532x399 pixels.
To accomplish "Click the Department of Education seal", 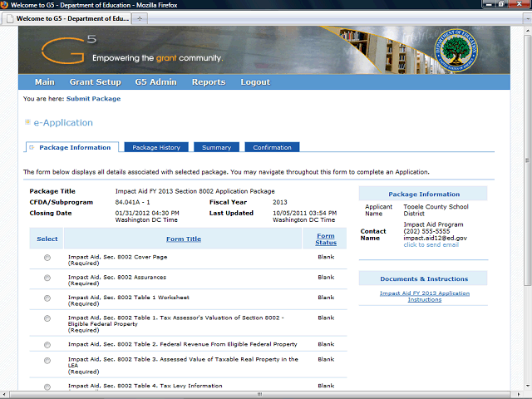I will click(456, 51).
